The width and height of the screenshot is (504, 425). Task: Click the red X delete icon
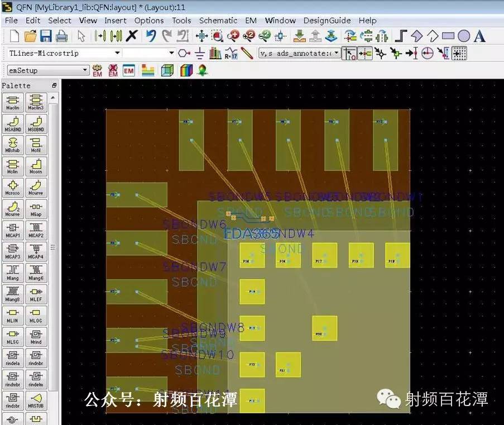pos(132,36)
